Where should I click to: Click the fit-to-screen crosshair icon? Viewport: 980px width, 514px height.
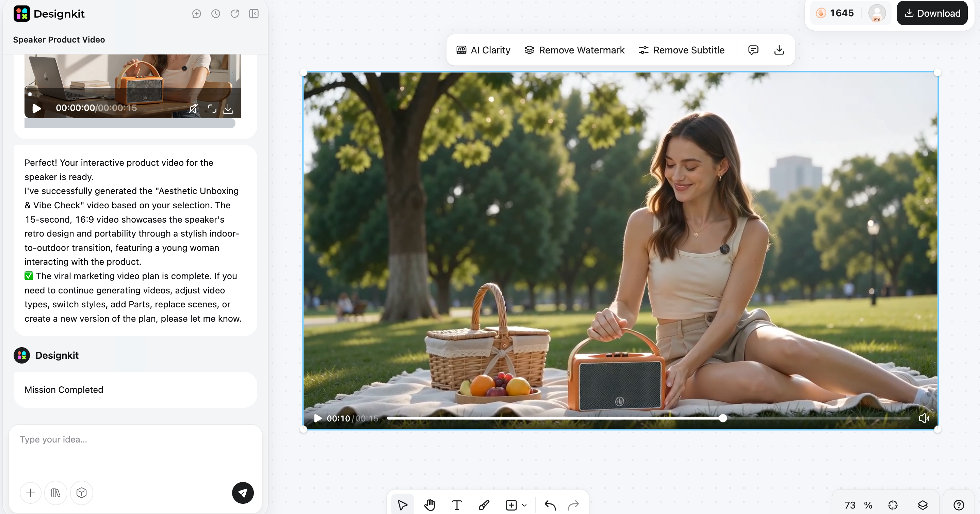click(x=893, y=505)
